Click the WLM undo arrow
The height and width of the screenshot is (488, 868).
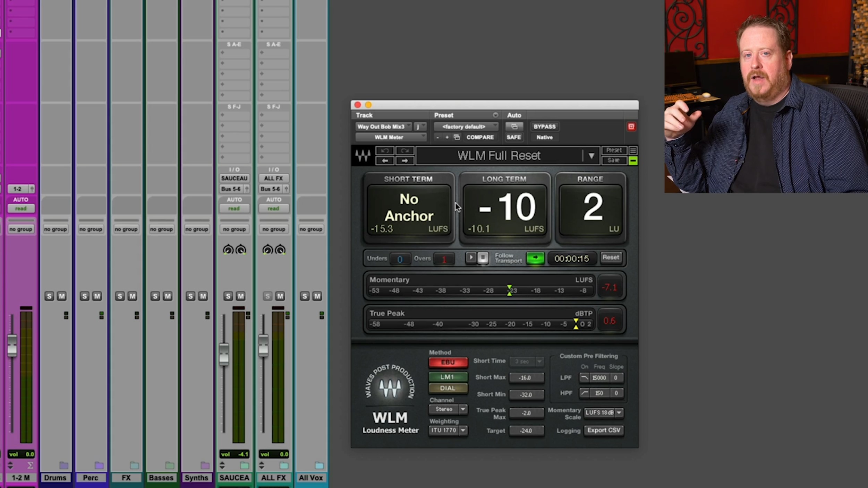385,150
